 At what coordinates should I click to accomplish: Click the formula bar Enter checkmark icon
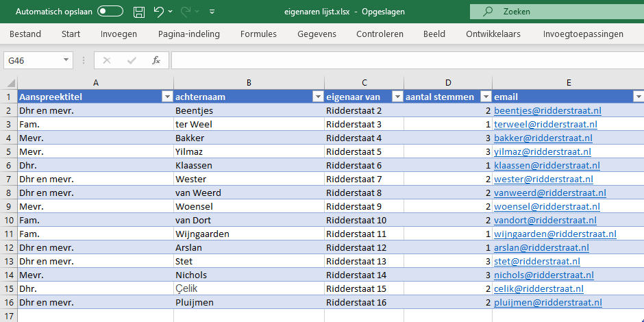(132, 61)
